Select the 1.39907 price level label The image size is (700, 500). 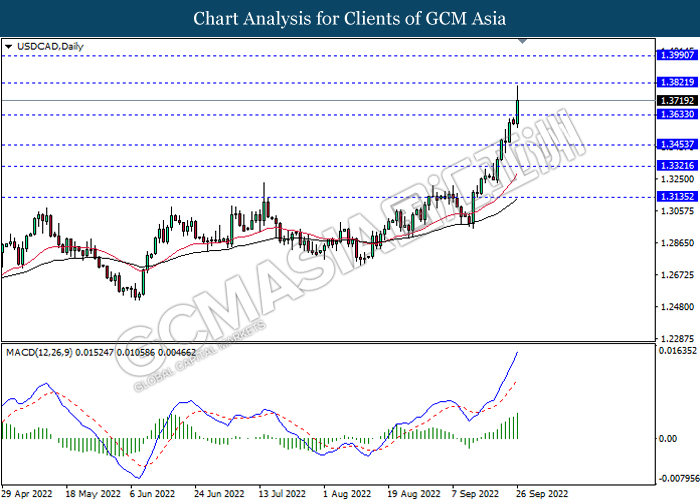tap(677, 55)
